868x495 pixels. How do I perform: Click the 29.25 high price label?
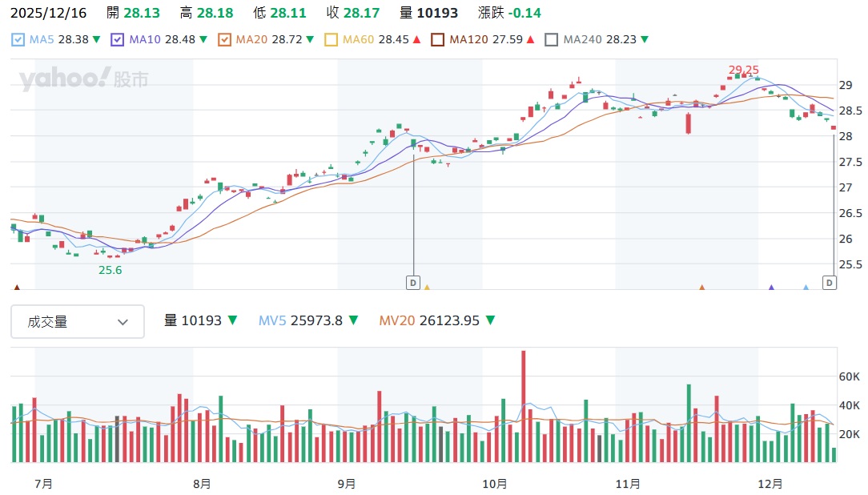(742, 70)
